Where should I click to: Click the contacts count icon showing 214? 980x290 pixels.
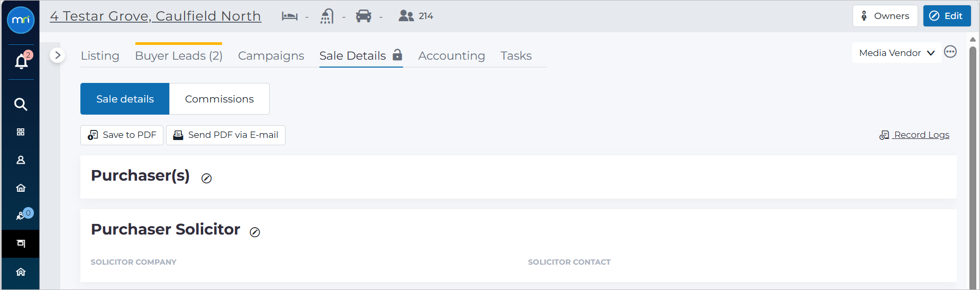pos(406,16)
